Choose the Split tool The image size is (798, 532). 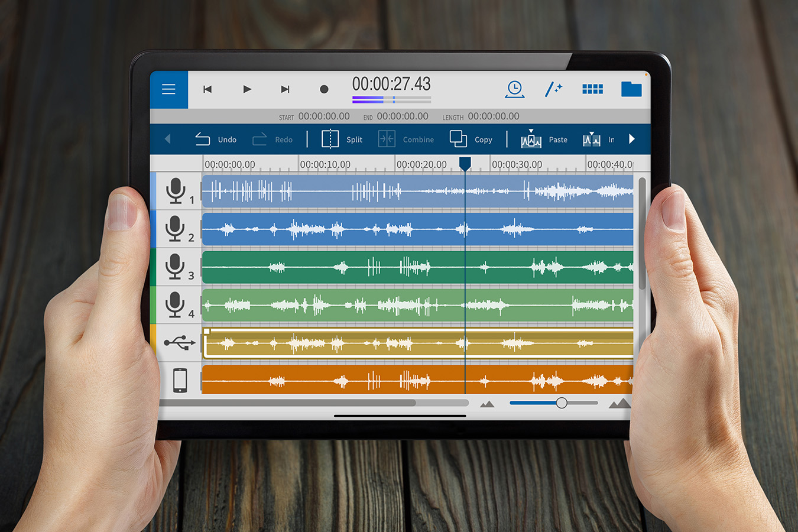342,140
